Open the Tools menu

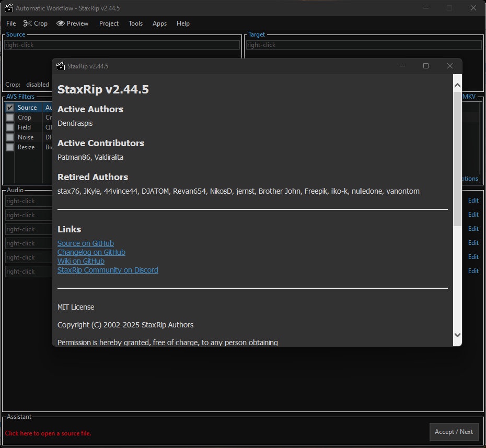(135, 23)
